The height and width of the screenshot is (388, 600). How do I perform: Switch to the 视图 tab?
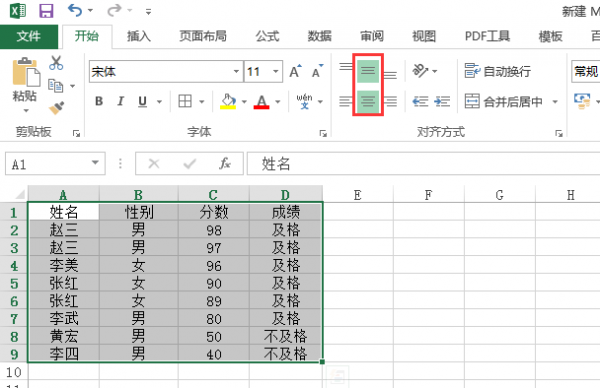(x=424, y=36)
